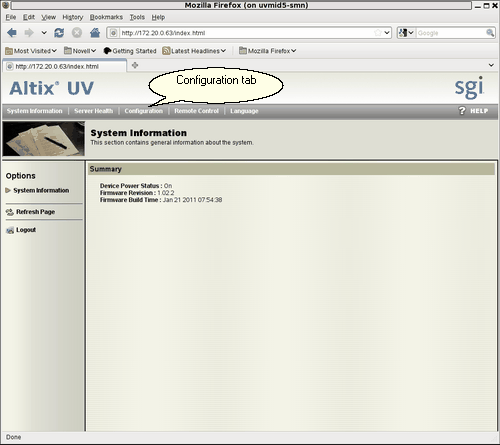Select the 172.20.0.63/index.html browser tab
Viewport: 500px width, 445px height.
[x=65, y=66]
